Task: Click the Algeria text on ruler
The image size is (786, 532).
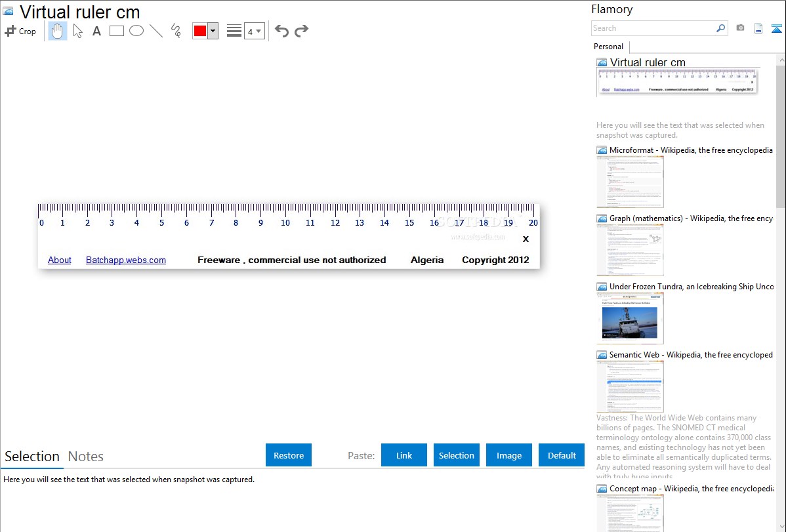Action: [427, 260]
